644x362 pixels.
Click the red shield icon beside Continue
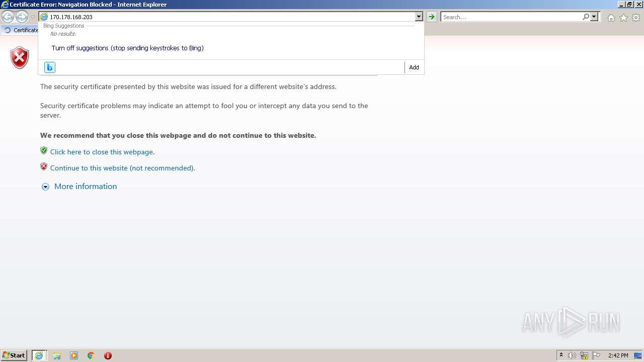coord(44,166)
